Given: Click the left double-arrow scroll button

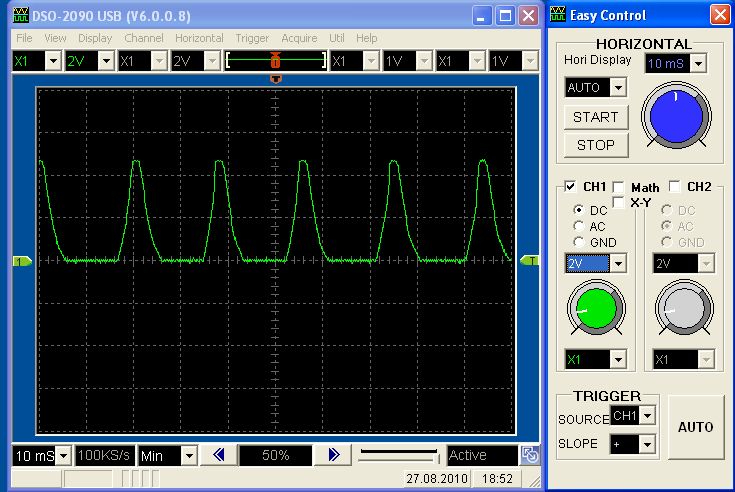Looking at the screenshot, I should 219,455.
